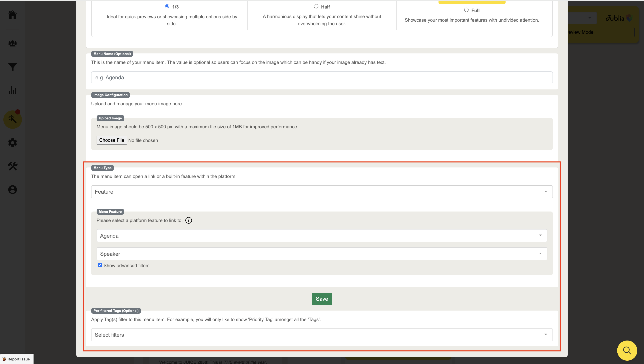This screenshot has height=364, width=644.
Task: Click the yellow search magnifier button
Action: click(x=627, y=351)
